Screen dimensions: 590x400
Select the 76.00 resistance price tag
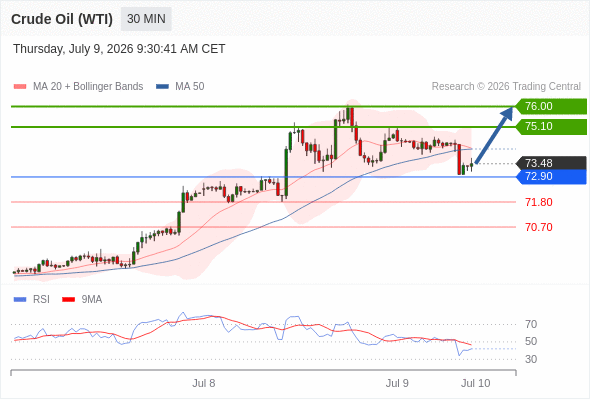(551, 106)
